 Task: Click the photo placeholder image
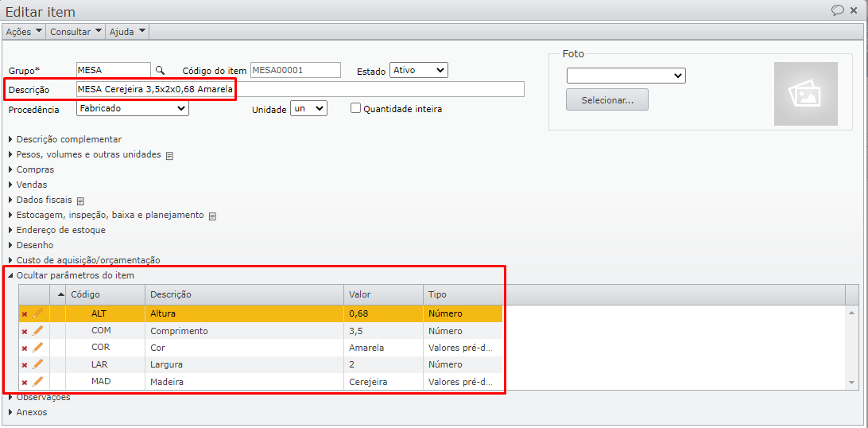point(805,94)
